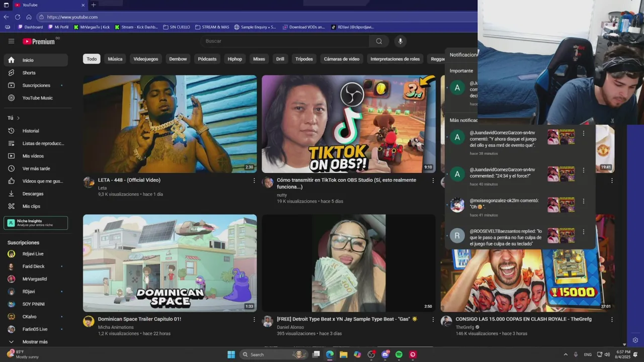Select the Pódcasts filter chip

pos(207,59)
